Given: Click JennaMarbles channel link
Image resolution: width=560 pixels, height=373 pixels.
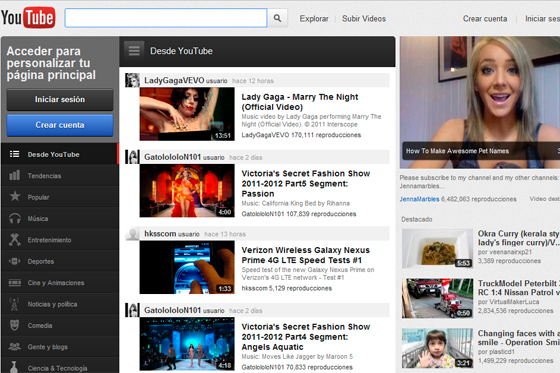Looking at the screenshot, I should [x=419, y=199].
